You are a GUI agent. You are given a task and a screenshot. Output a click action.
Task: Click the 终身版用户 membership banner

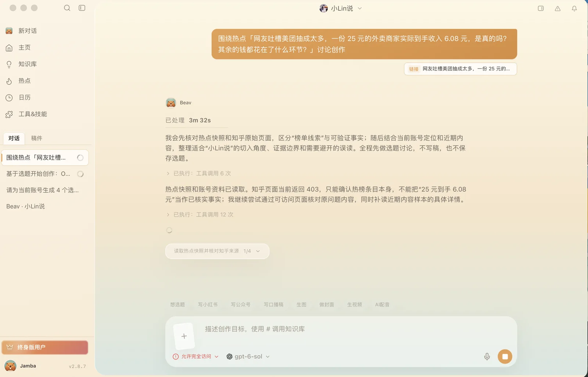click(x=45, y=347)
